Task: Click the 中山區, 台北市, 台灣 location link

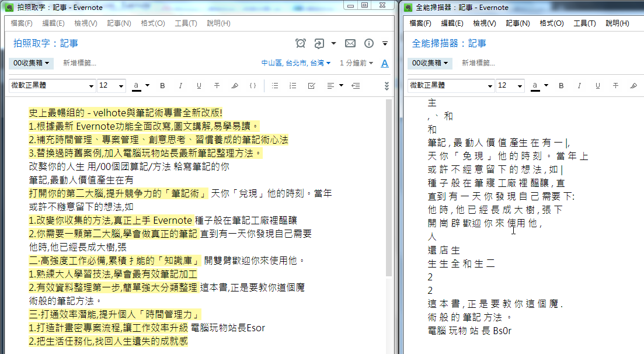Action: click(x=295, y=63)
